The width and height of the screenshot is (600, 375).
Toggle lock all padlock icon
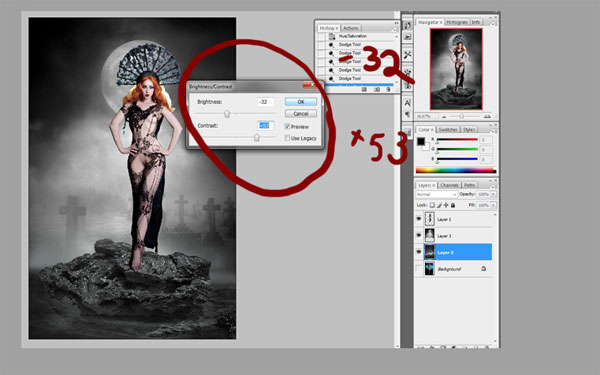pyautogui.click(x=453, y=205)
